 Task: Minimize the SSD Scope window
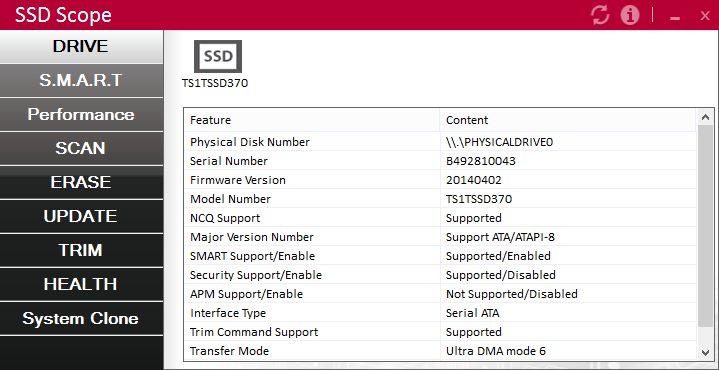point(675,17)
